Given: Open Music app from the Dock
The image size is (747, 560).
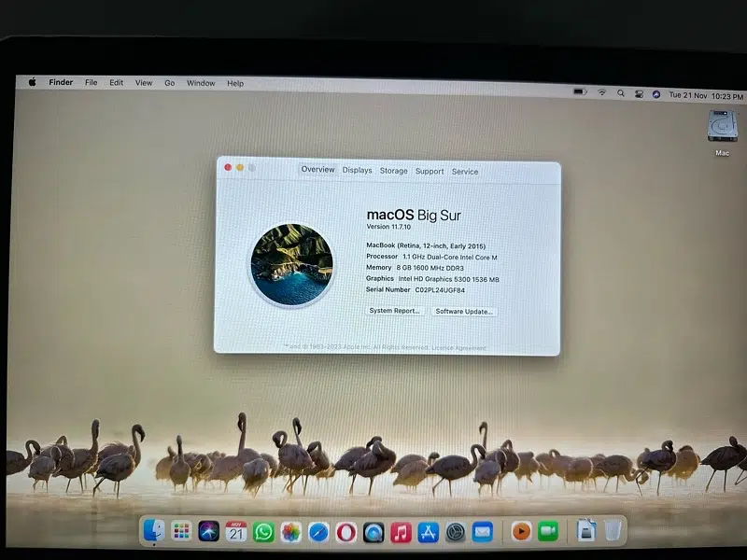Looking at the screenshot, I should (401, 532).
